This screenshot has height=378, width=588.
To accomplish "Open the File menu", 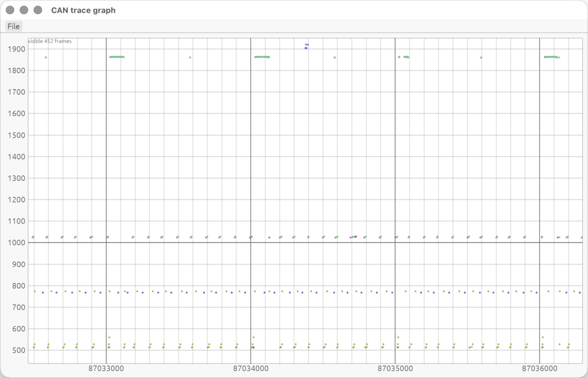I will pyautogui.click(x=14, y=26).
